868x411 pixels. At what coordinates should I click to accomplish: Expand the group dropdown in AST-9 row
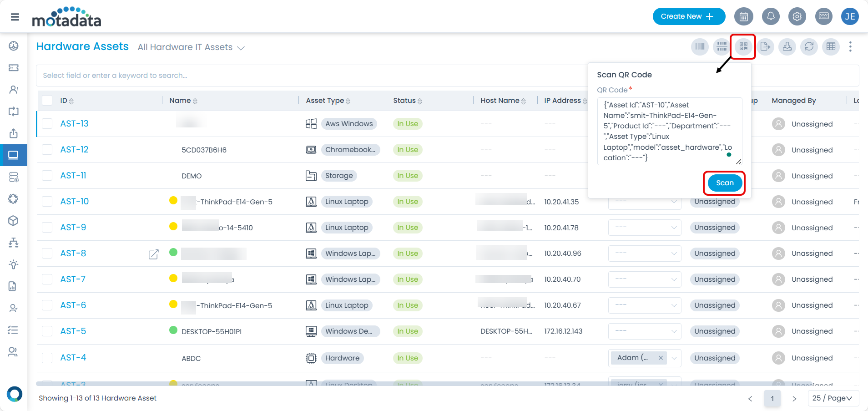(x=674, y=228)
